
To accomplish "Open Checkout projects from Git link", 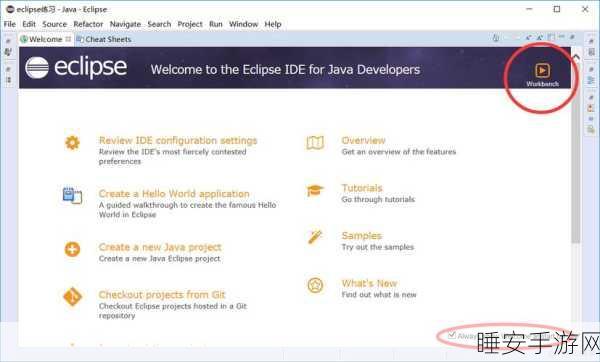I will (162, 295).
